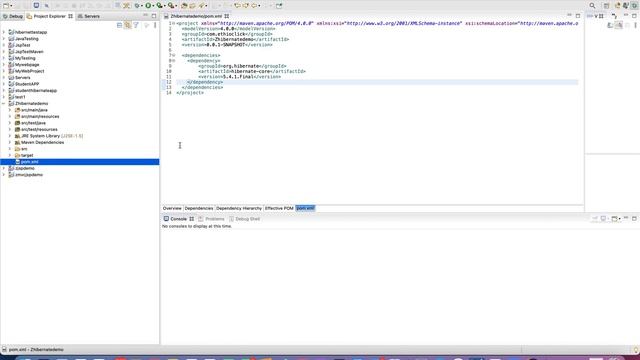
Task: Click the Back navigation arrow in toolbar
Action: coord(254,6)
